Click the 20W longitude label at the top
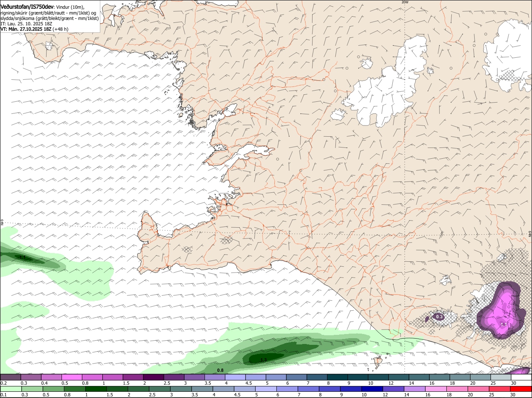Screen dimensions: 532x398 click(405, 2)
